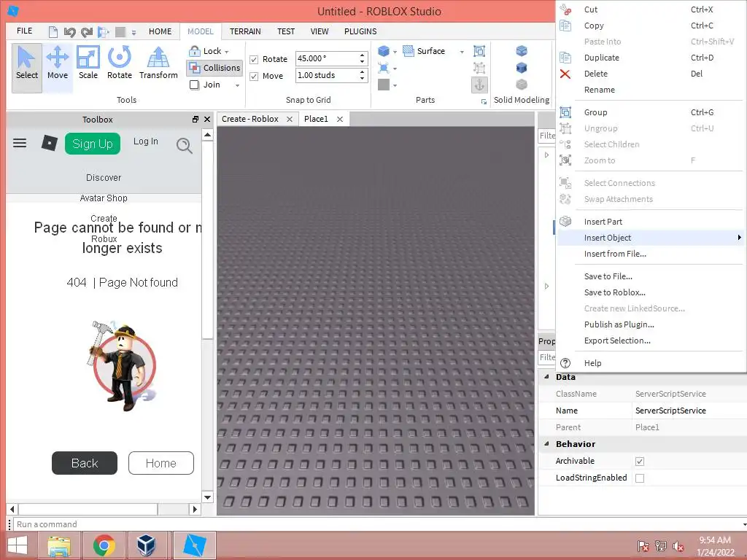
Task: Undock the Toolbox panel
Action: (196, 119)
